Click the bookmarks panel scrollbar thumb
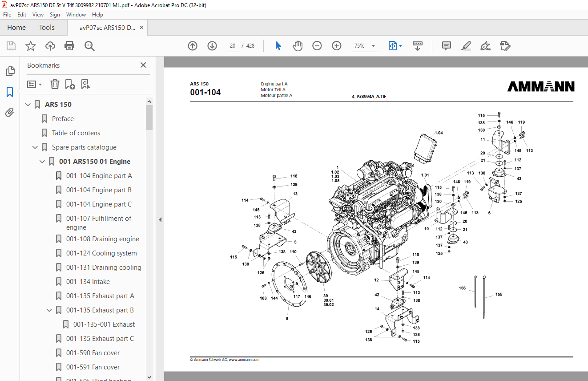Image resolution: width=588 pixels, height=381 pixels. [x=149, y=117]
